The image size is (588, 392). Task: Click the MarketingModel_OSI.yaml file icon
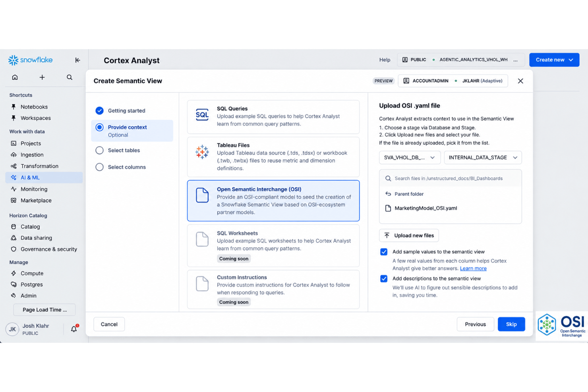click(388, 208)
